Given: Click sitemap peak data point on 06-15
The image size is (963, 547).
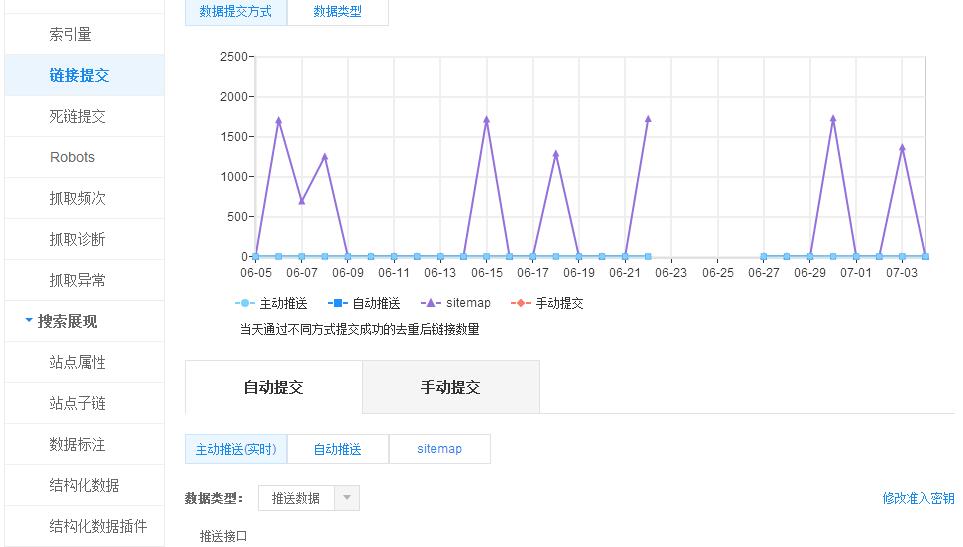Looking at the screenshot, I should 486,120.
